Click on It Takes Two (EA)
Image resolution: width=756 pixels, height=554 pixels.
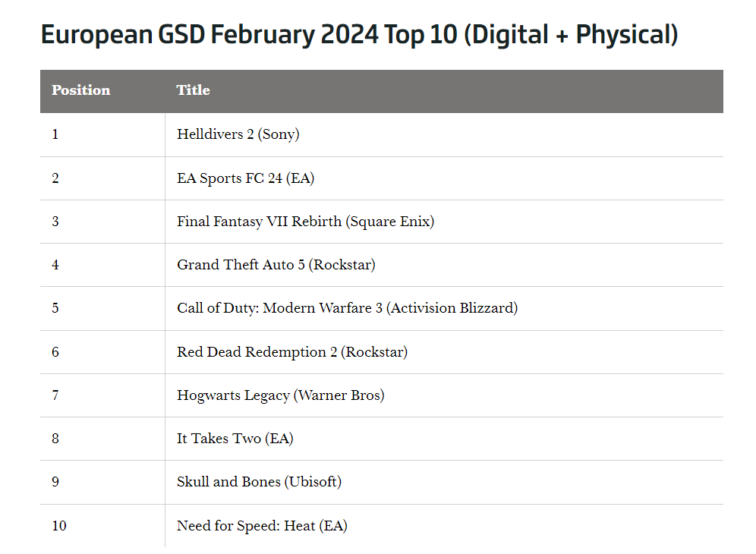(x=235, y=439)
